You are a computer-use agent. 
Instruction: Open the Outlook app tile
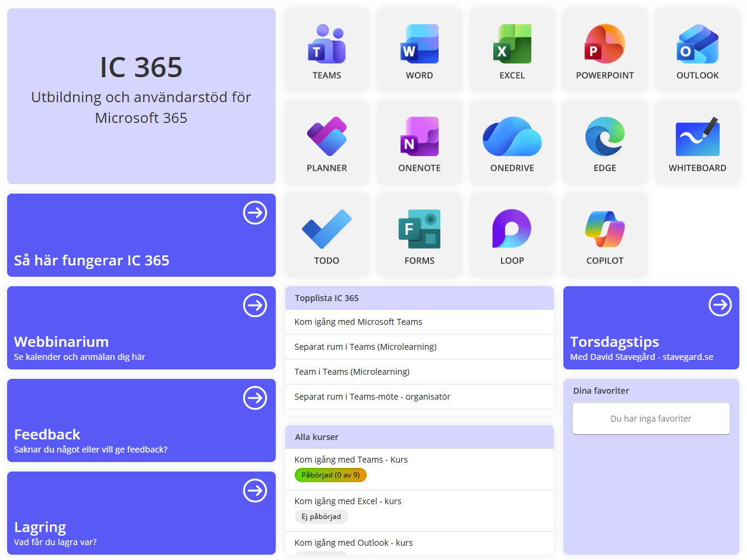point(698,50)
